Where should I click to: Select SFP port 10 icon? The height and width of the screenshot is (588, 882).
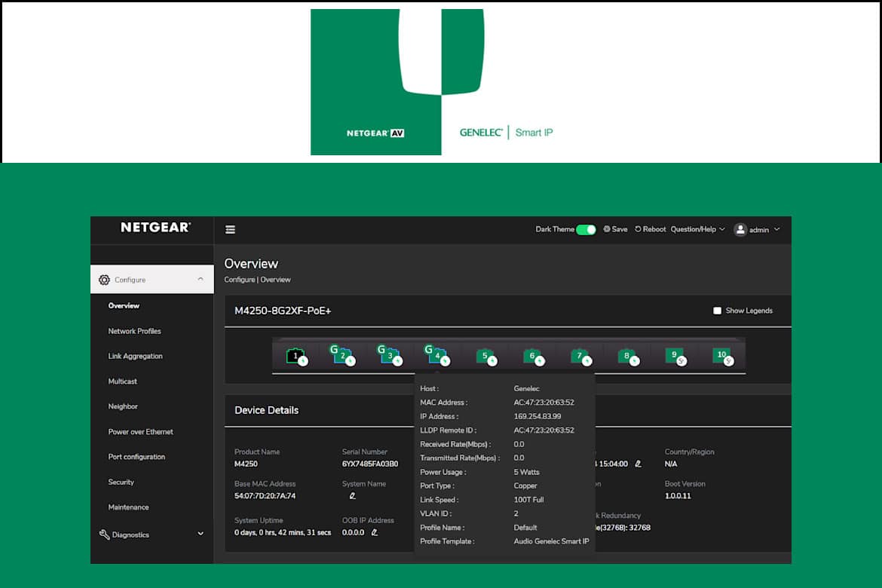tap(722, 356)
